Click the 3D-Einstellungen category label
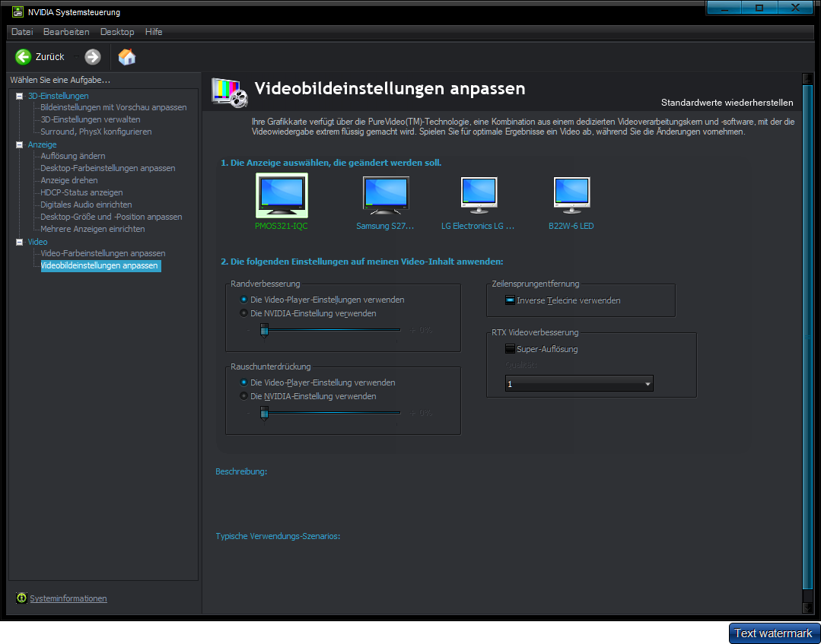Screen dimensions: 821x644 tap(58, 96)
